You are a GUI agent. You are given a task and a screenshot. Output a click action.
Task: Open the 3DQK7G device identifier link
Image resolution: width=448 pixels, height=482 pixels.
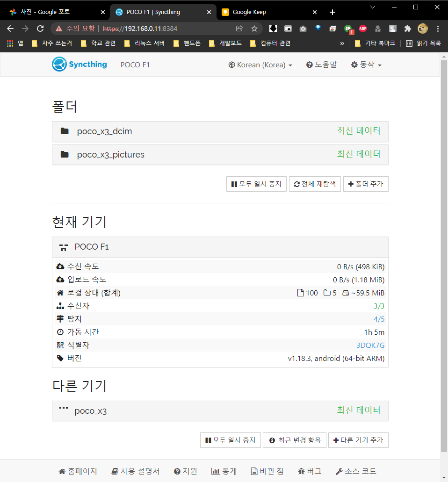(370, 345)
